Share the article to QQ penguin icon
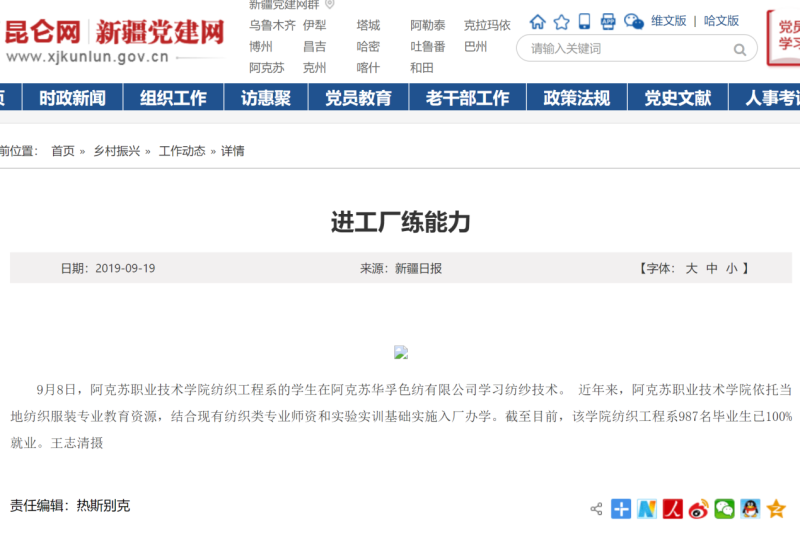The width and height of the screenshot is (800, 540). (750, 509)
